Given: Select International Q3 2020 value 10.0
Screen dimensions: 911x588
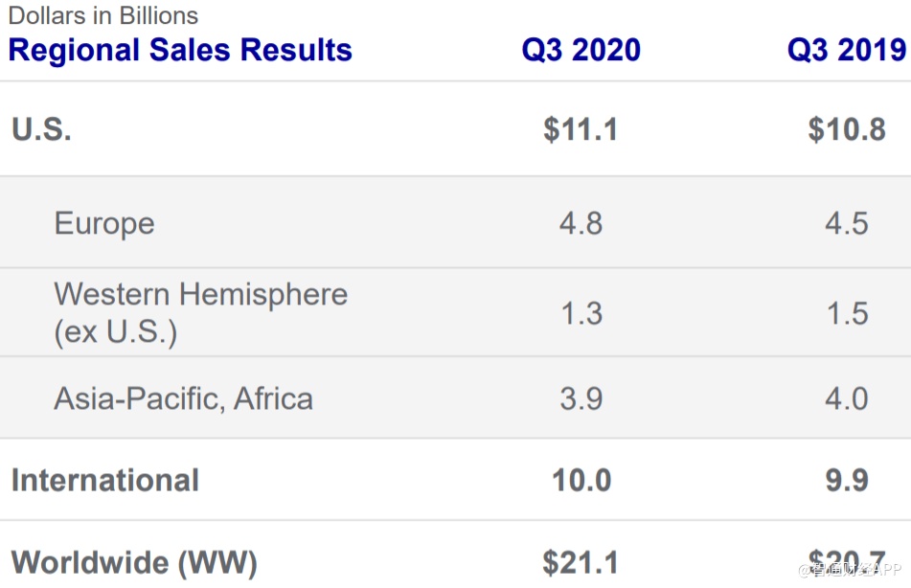Looking at the screenshot, I should pos(581,480).
